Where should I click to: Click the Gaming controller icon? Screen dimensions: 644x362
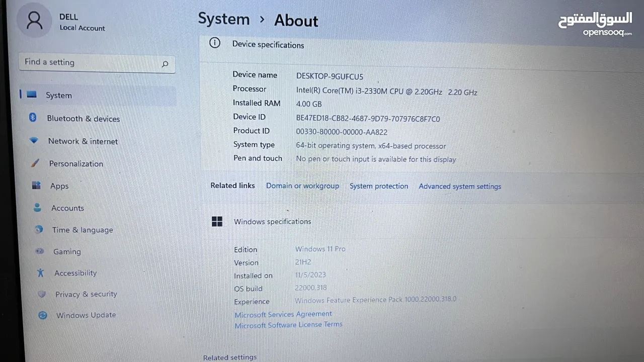(40, 251)
